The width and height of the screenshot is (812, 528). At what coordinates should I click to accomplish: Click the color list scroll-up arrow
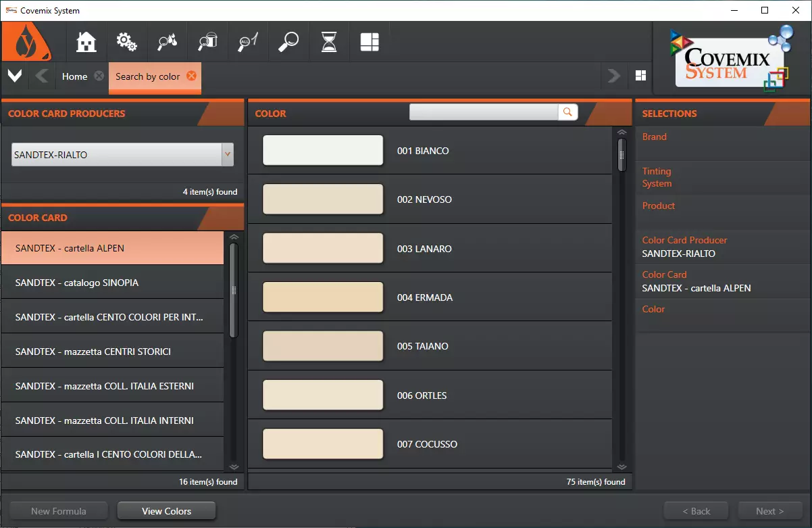(x=621, y=133)
